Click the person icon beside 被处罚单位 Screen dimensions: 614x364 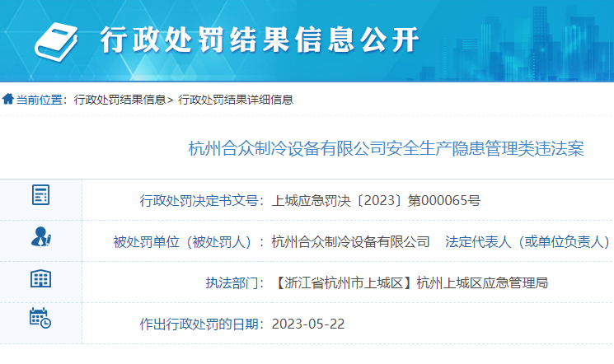[40, 236]
